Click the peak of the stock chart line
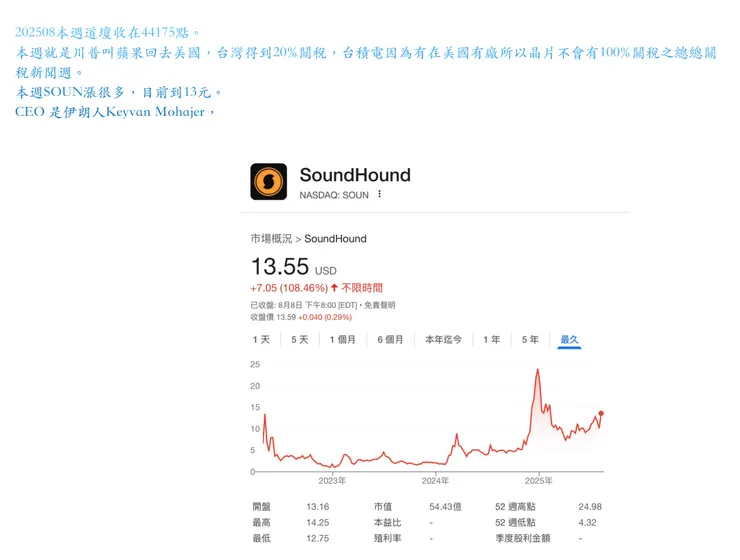 (x=538, y=370)
